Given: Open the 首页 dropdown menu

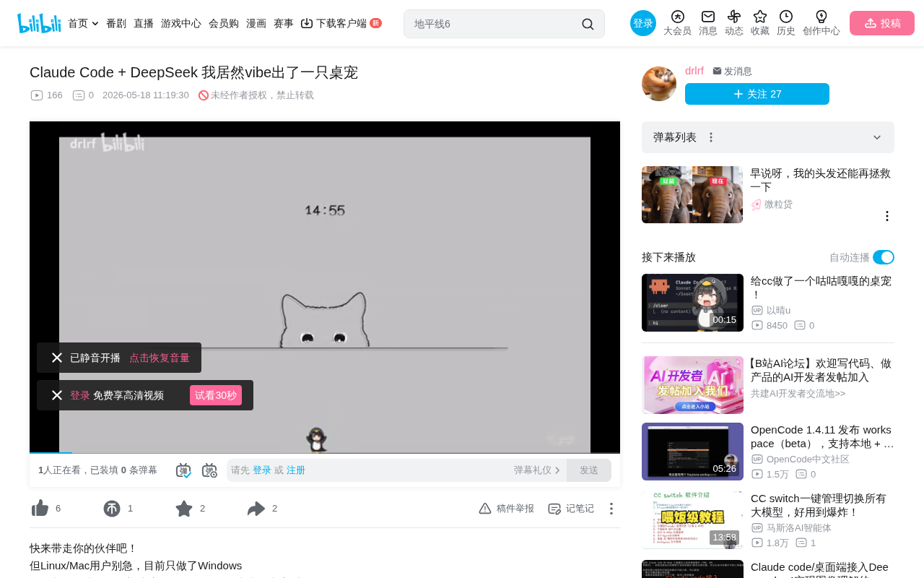Looking at the screenshot, I should tap(83, 23).
